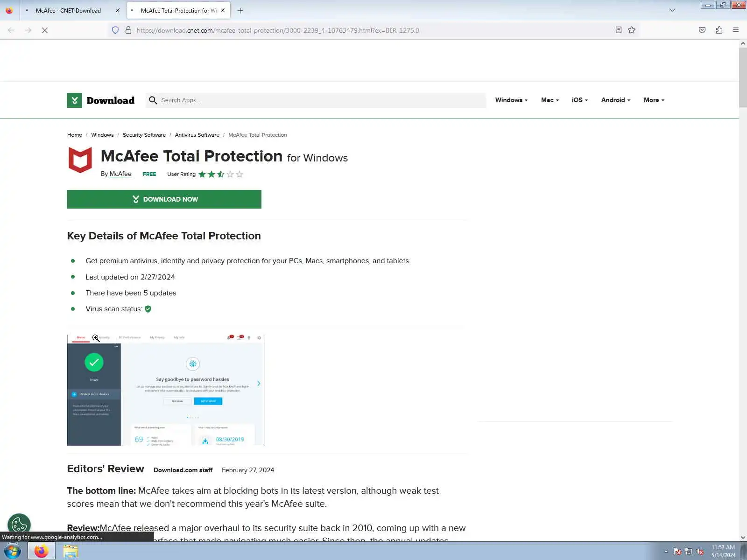This screenshot has width=747, height=560.
Task: Click 'There have been 5 updates' text
Action: (131, 293)
